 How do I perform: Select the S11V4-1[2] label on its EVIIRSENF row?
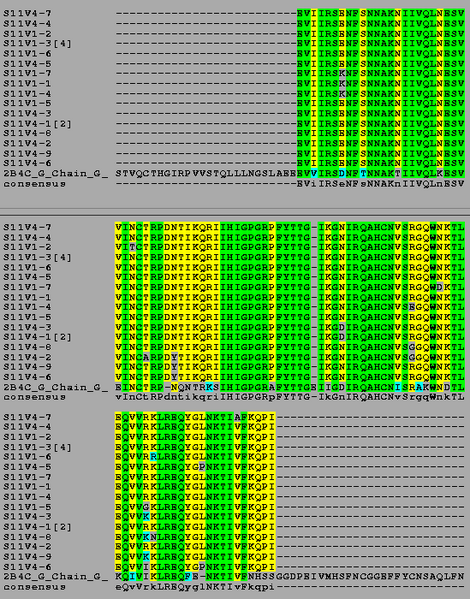click(37, 124)
